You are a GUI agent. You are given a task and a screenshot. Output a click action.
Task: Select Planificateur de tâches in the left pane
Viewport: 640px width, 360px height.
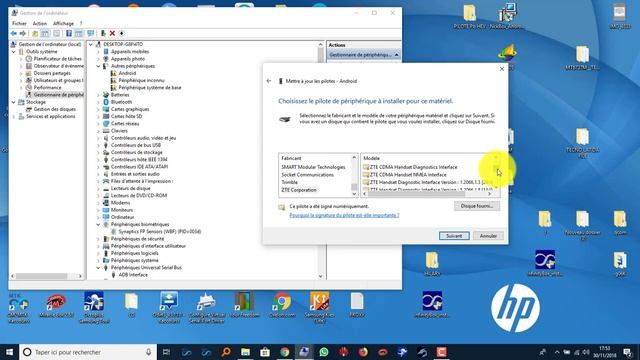tap(58, 59)
